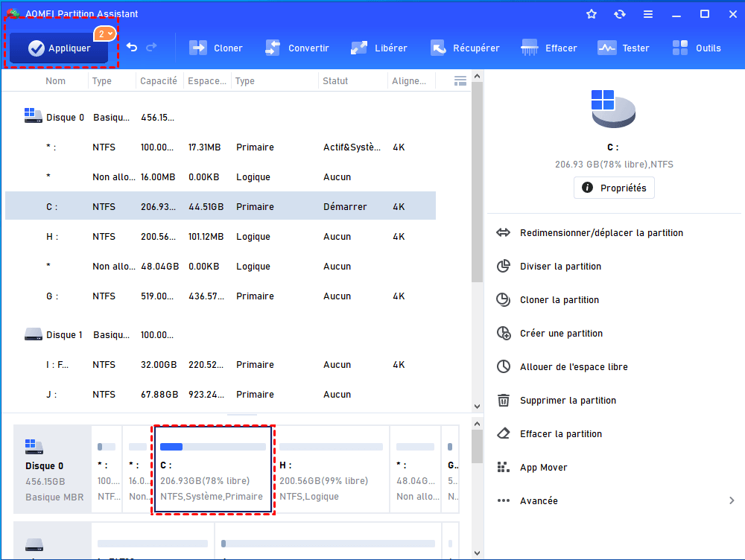This screenshot has width=745, height=560.
Task: Select the G: partition row
Action: coord(221,296)
